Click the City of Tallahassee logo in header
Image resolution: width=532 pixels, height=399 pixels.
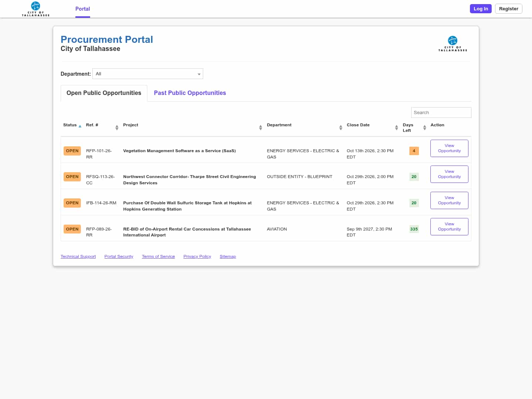[x=35, y=9]
